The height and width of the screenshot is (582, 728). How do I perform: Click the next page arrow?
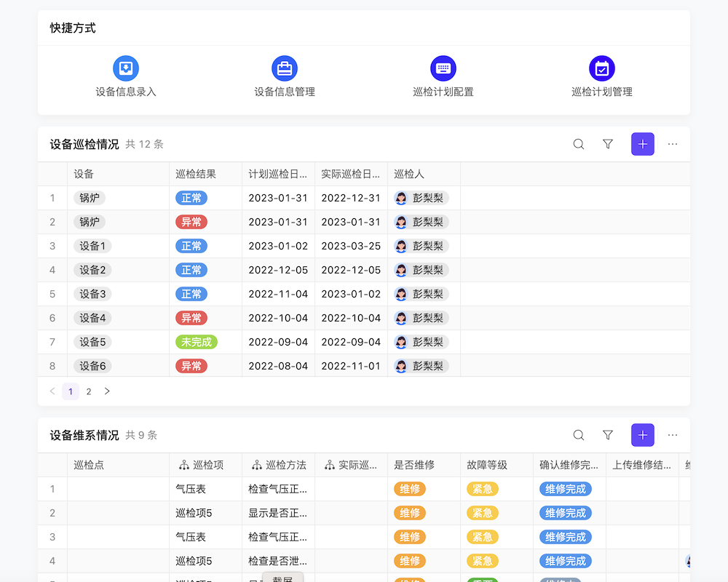click(106, 391)
